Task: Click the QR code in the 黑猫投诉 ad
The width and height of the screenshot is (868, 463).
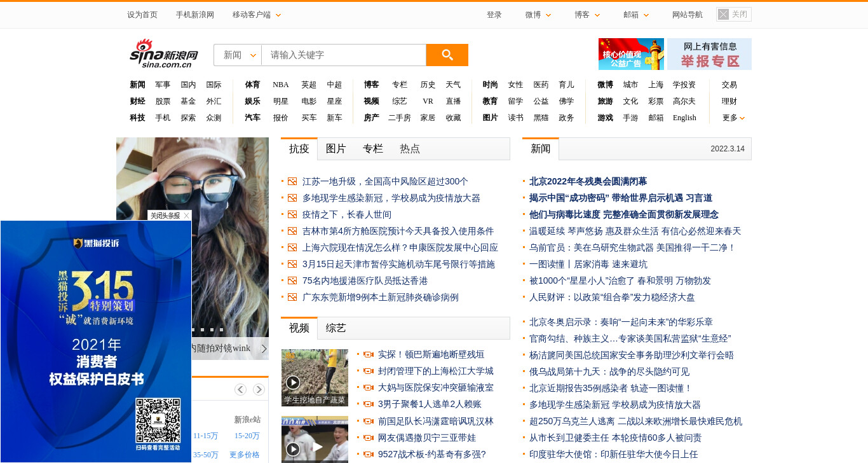Action: (158, 420)
